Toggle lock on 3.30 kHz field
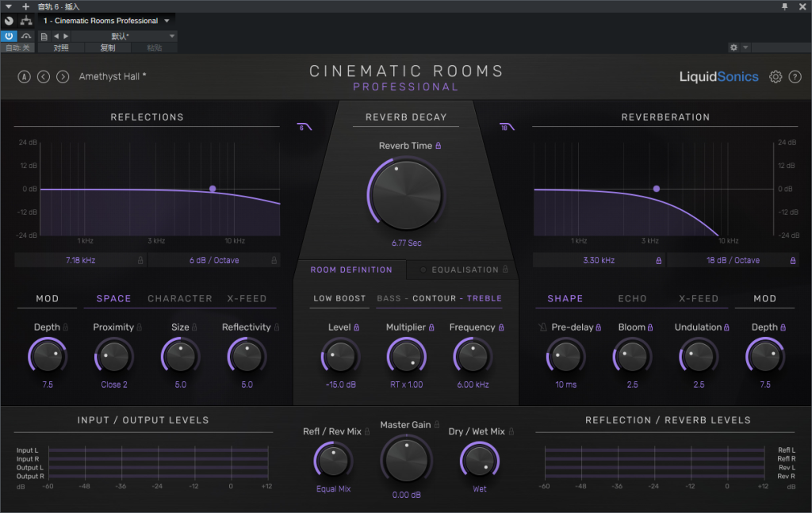This screenshot has height=513, width=812. click(x=659, y=260)
